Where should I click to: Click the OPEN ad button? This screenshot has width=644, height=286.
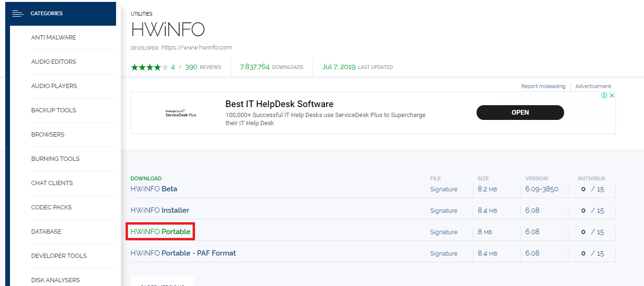coord(520,112)
